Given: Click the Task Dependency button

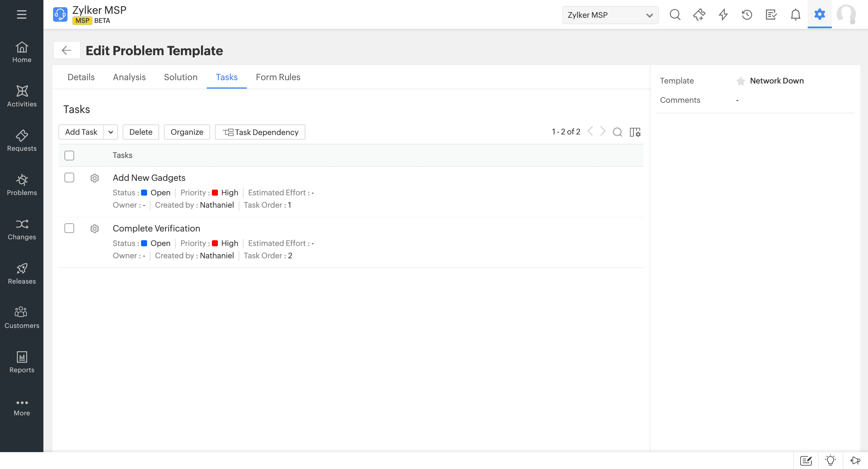Looking at the screenshot, I should pos(260,132).
